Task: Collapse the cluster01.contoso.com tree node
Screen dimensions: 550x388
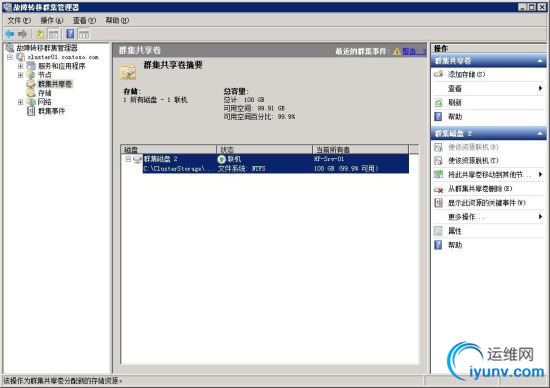Action: coord(10,57)
